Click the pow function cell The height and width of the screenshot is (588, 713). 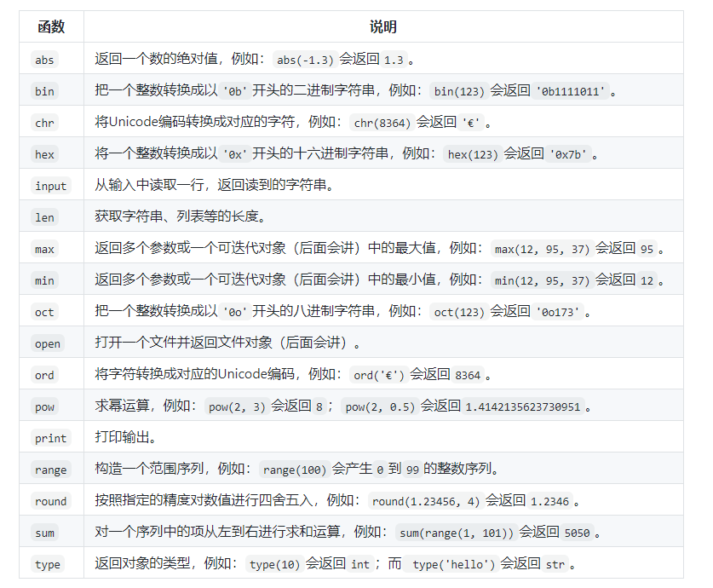(x=46, y=406)
